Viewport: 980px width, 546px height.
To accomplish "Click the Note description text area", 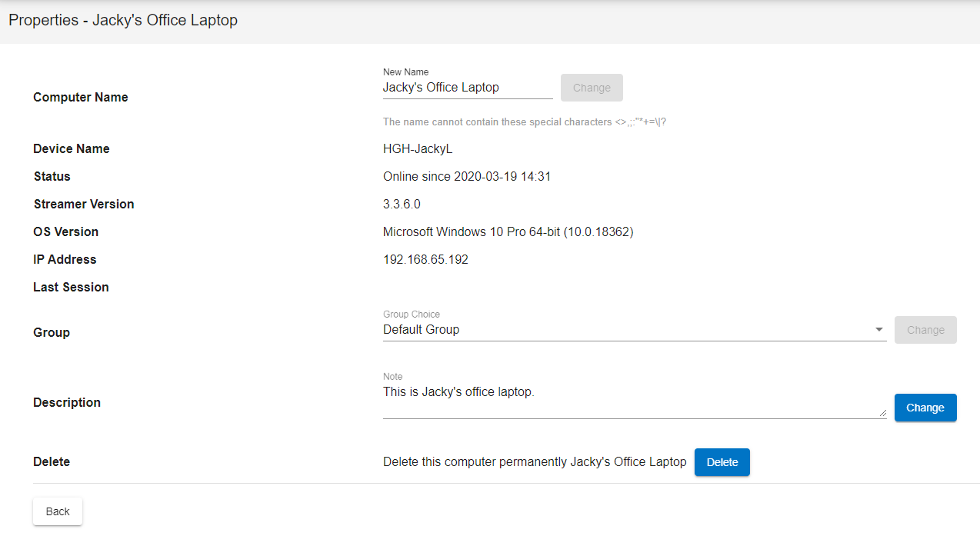I will pos(635,401).
